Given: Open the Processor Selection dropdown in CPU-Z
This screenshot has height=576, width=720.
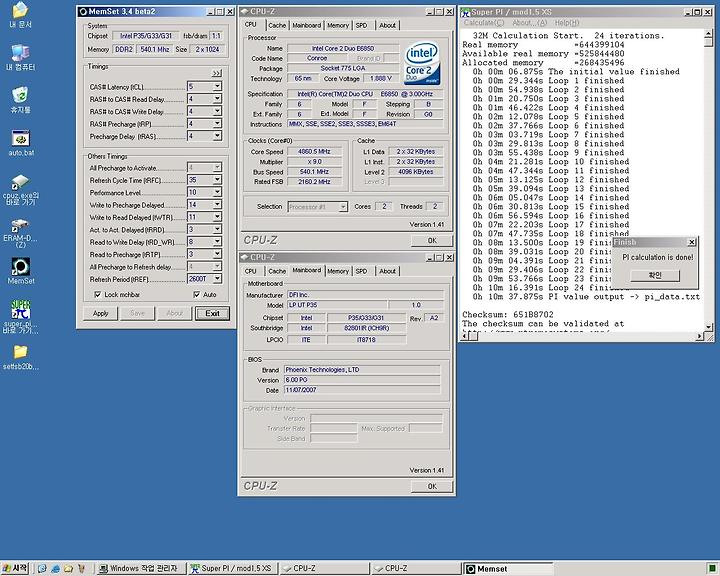Looking at the screenshot, I should 343,207.
